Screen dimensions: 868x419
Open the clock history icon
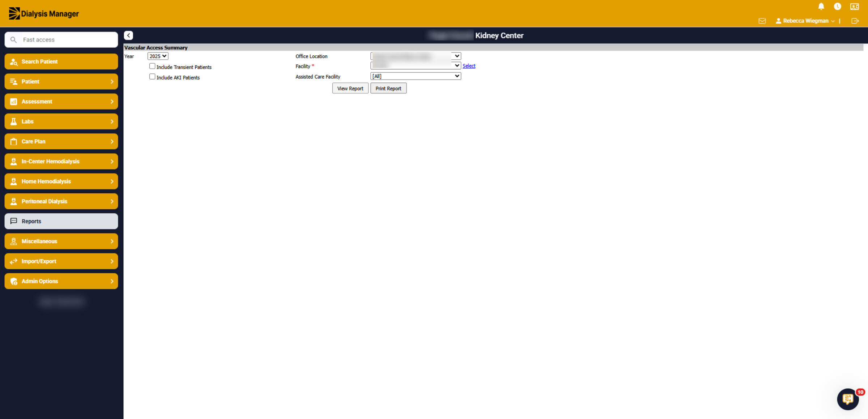click(837, 7)
